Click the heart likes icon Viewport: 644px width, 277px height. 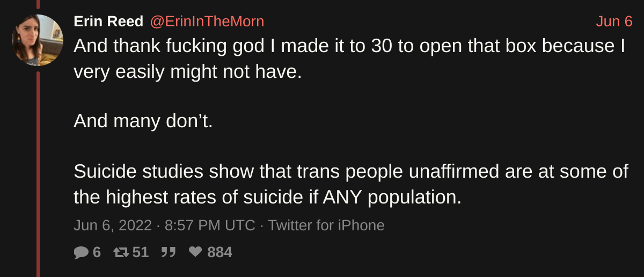click(195, 252)
